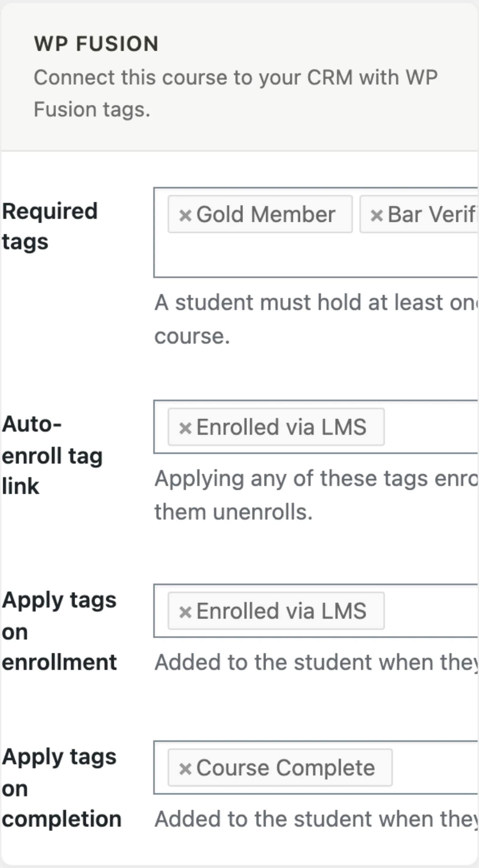Select the Gold Member tag chip
Image resolution: width=479 pixels, height=868 pixels.
(260, 214)
